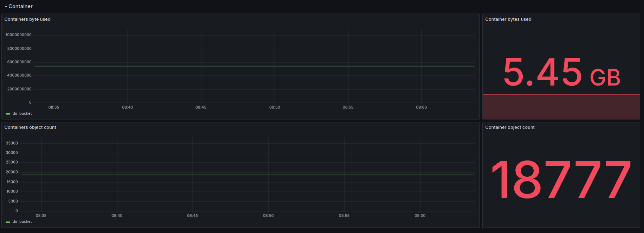644x233 pixels.
Task: Open the Containers object count graph title menu
Action: [x=30, y=127]
